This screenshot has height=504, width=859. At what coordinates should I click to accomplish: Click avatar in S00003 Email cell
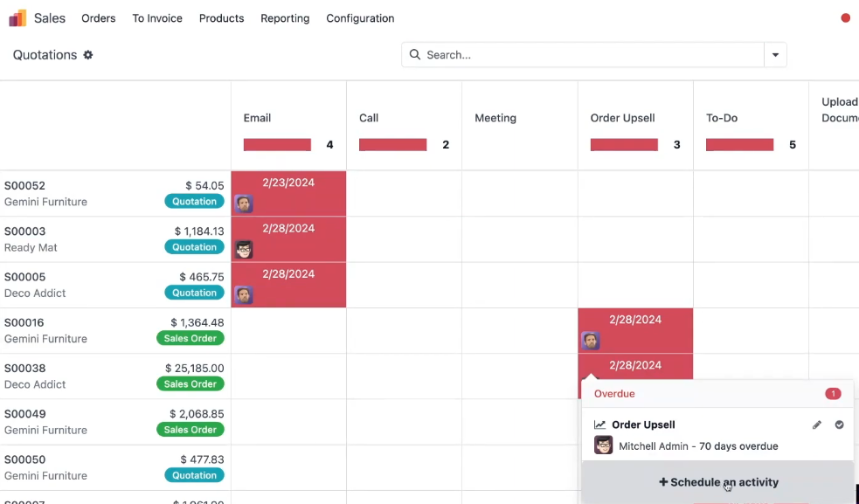244,249
